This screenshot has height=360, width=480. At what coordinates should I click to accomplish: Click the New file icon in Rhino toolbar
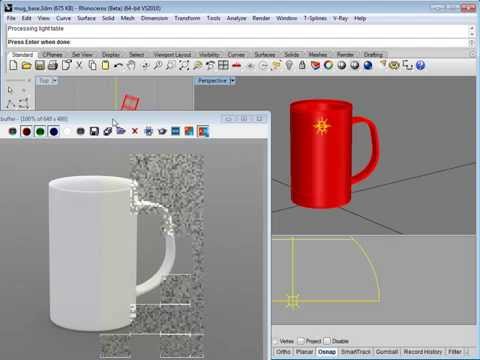tap(13, 65)
